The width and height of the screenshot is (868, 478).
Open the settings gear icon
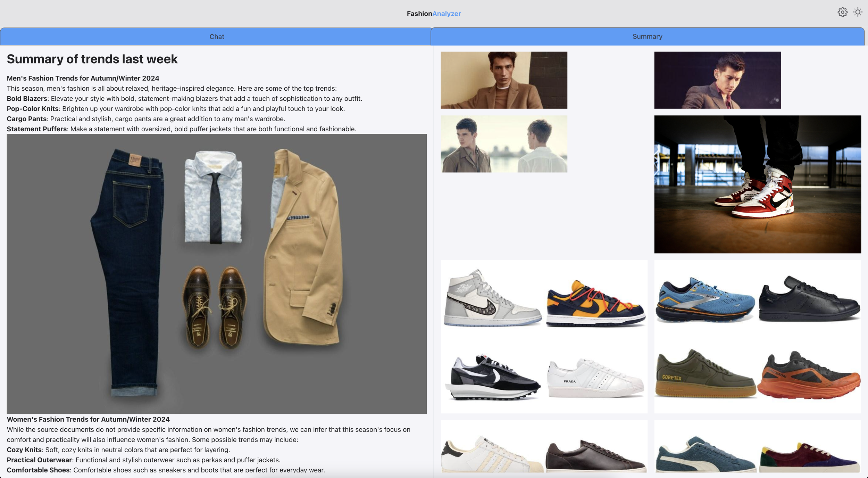pyautogui.click(x=842, y=13)
